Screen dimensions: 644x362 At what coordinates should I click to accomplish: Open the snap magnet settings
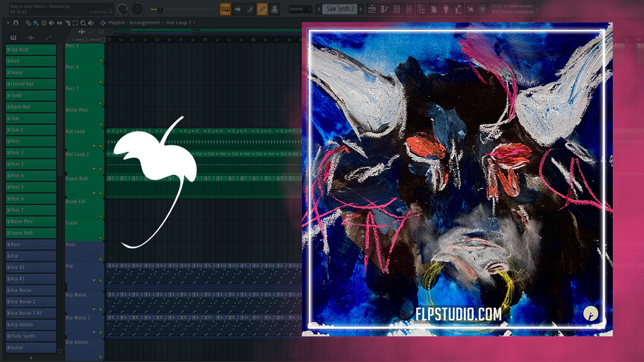[x=16, y=24]
